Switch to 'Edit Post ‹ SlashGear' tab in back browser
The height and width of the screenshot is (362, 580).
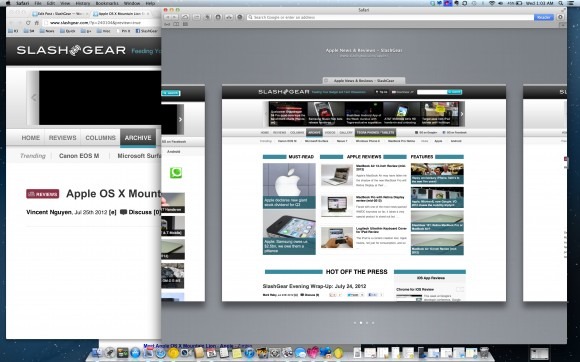tap(60, 14)
